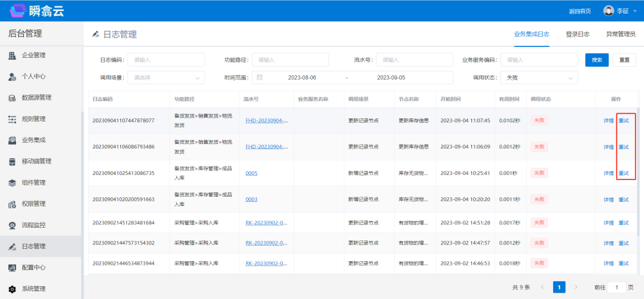The width and height of the screenshot is (644, 299).
Task: Open the serial number link 0005
Action: coord(251,173)
